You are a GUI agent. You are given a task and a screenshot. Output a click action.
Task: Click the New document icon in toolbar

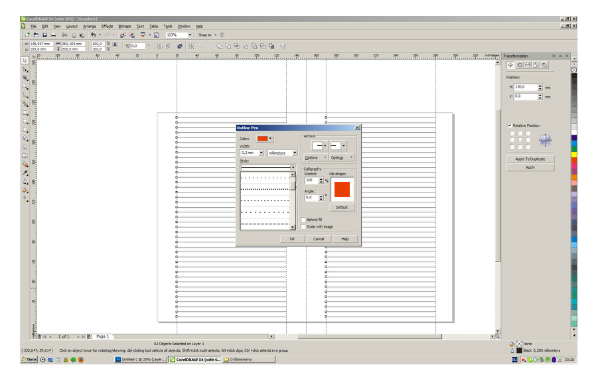28,35
